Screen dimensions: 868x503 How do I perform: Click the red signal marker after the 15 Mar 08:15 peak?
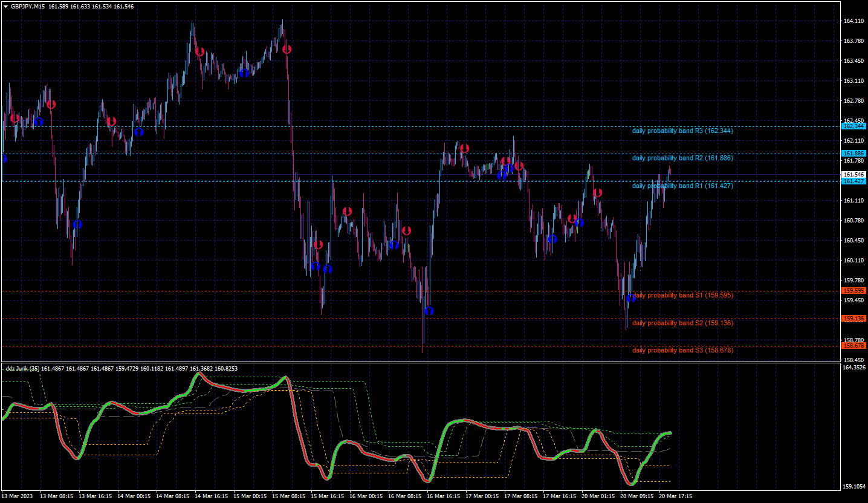(287, 49)
